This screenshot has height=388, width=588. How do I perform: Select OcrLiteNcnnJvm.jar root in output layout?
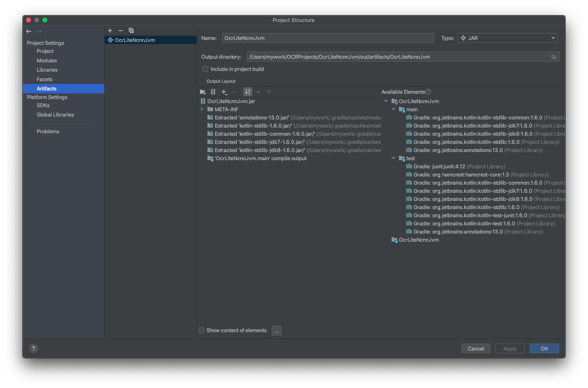click(x=231, y=101)
